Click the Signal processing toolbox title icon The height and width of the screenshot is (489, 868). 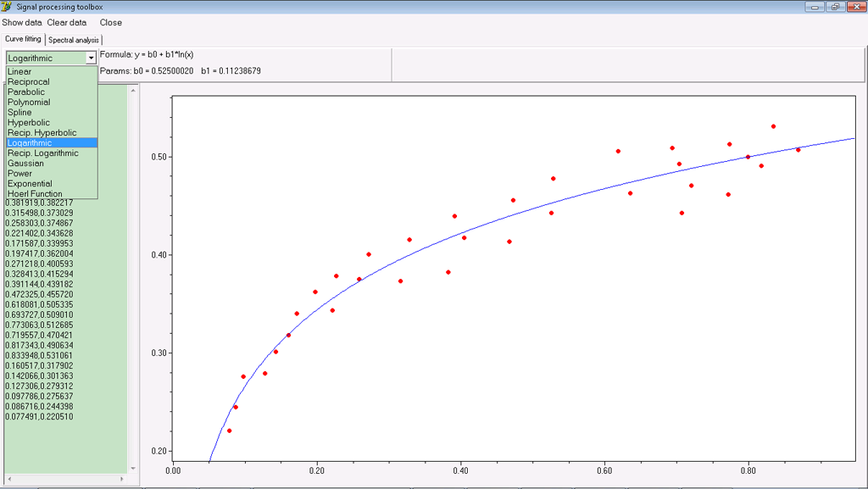pyautogui.click(x=7, y=7)
